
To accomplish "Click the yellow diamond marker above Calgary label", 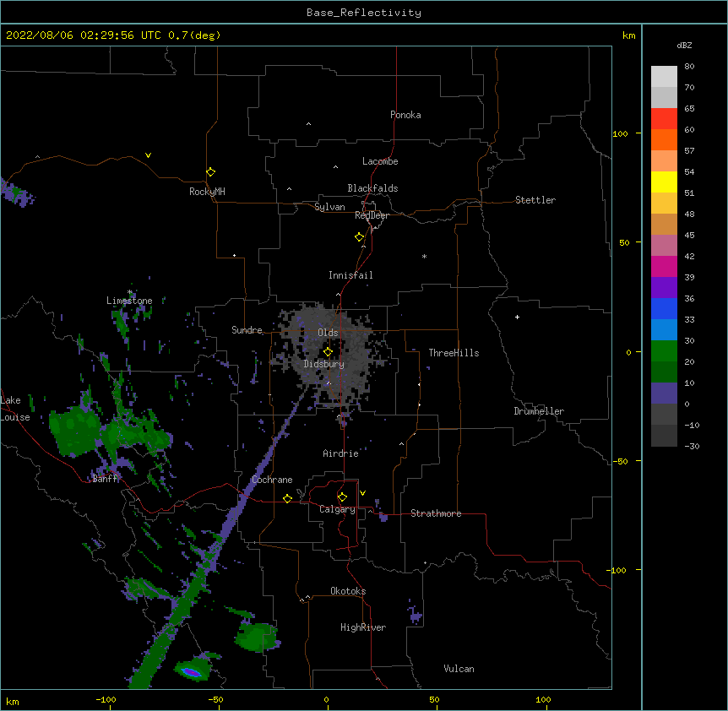I will [342, 497].
